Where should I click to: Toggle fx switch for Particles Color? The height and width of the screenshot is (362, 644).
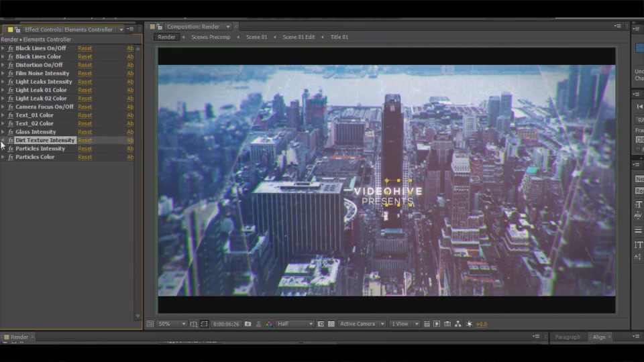[11, 157]
